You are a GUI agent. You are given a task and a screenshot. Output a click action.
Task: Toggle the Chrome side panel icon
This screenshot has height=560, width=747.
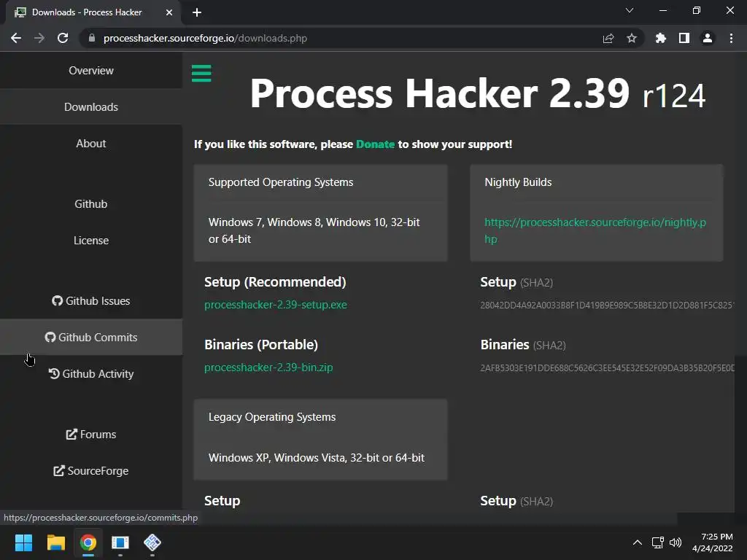(684, 38)
